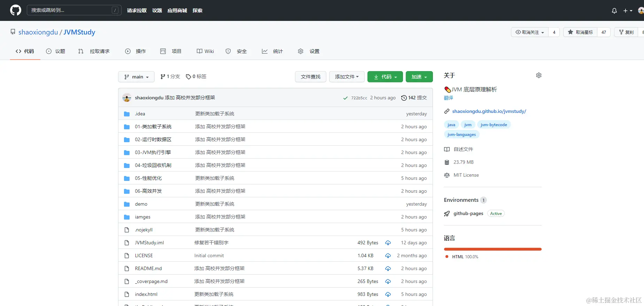644x306 pixels.
Task: Switch to the 议题 repository tab
Action: (x=56, y=51)
